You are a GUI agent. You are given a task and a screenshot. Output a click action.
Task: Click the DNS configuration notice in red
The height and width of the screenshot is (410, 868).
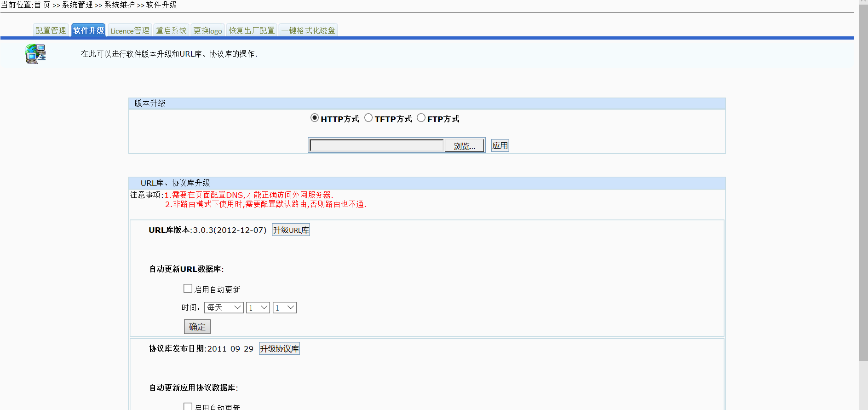coord(249,195)
